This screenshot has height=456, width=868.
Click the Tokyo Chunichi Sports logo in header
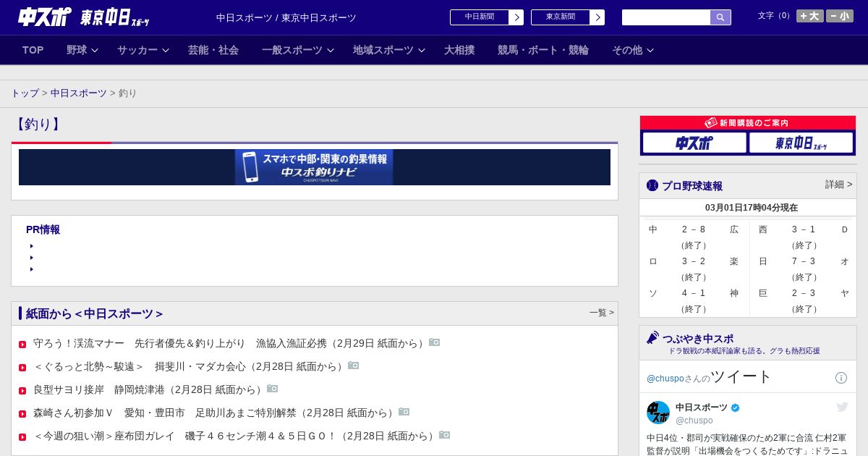pos(114,17)
